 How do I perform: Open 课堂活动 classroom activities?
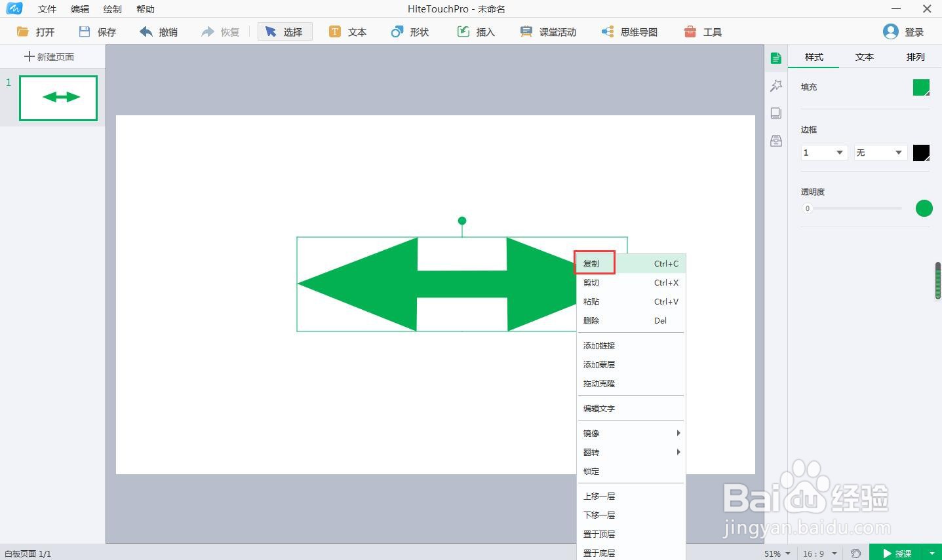tap(548, 31)
